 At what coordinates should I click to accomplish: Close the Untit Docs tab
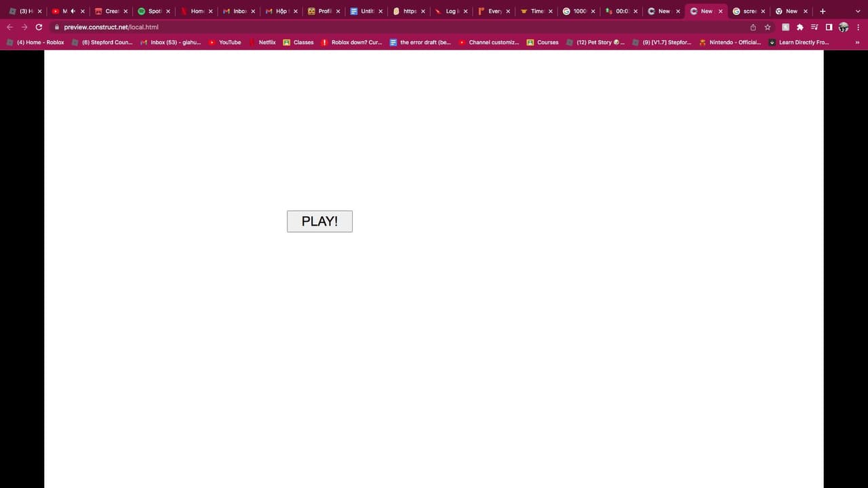[x=380, y=11]
